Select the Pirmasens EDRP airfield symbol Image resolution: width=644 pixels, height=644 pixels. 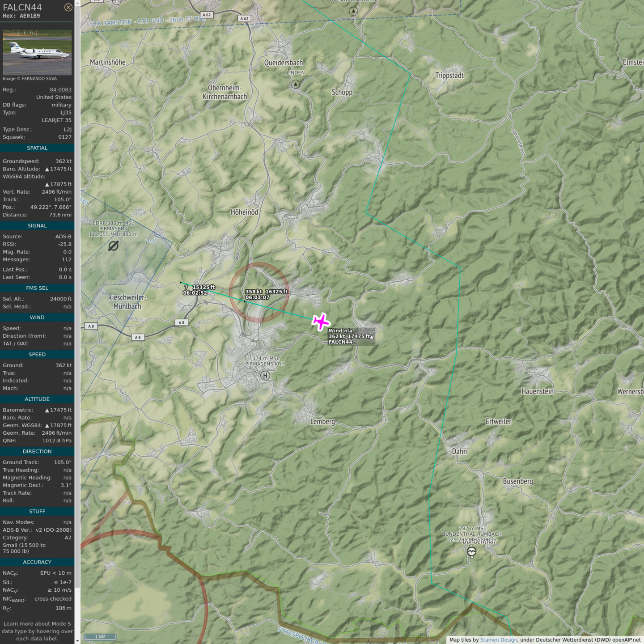tap(114, 246)
